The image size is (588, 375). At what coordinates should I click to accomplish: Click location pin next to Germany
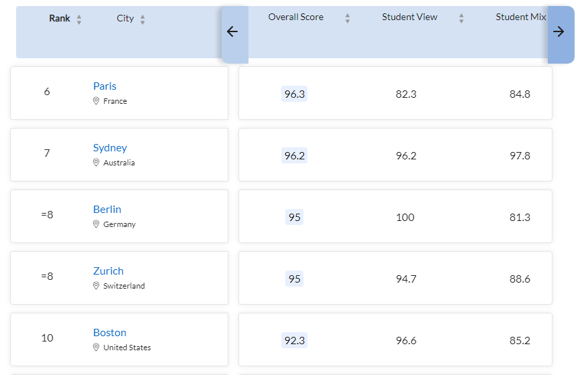(x=96, y=224)
